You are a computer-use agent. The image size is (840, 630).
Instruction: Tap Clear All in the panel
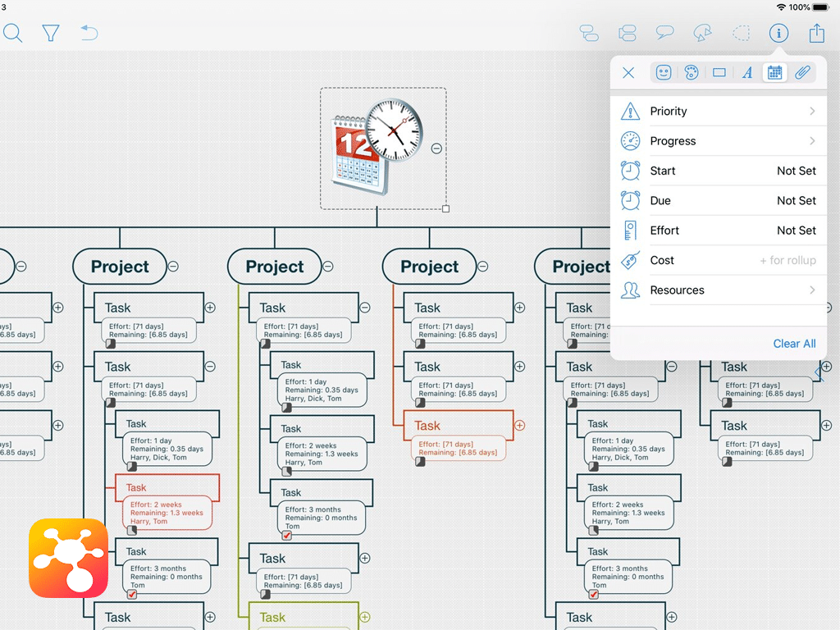[794, 344]
